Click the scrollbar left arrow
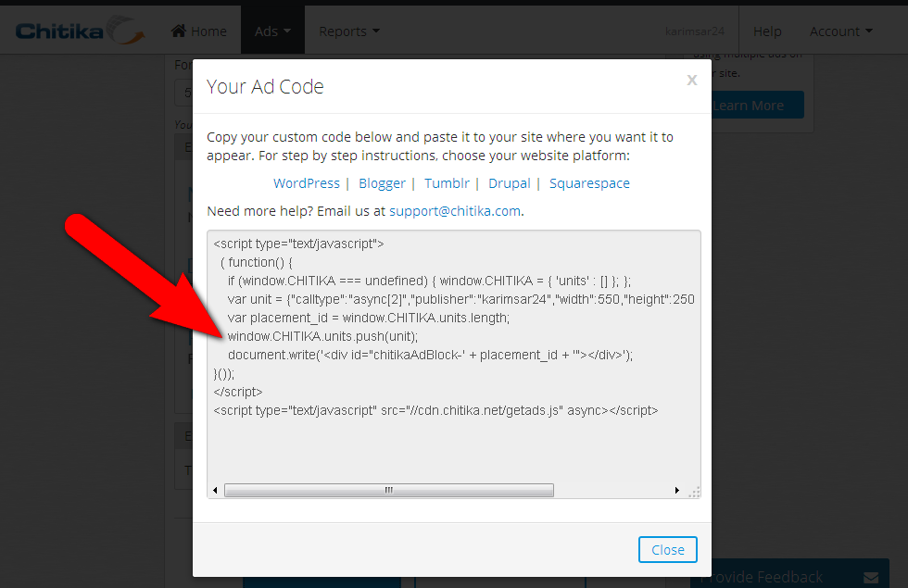The height and width of the screenshot is (588, 908). pos(215,490)
